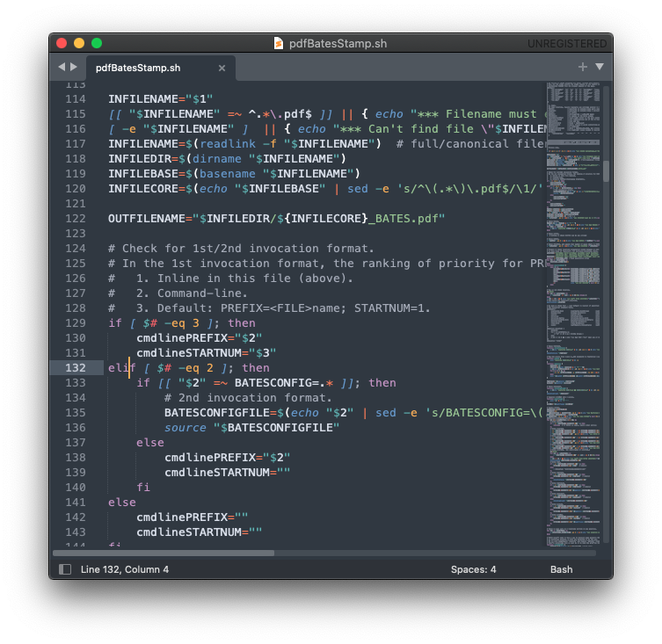
Task: Click the green zoom window button
Action: [x=97, y=43]
